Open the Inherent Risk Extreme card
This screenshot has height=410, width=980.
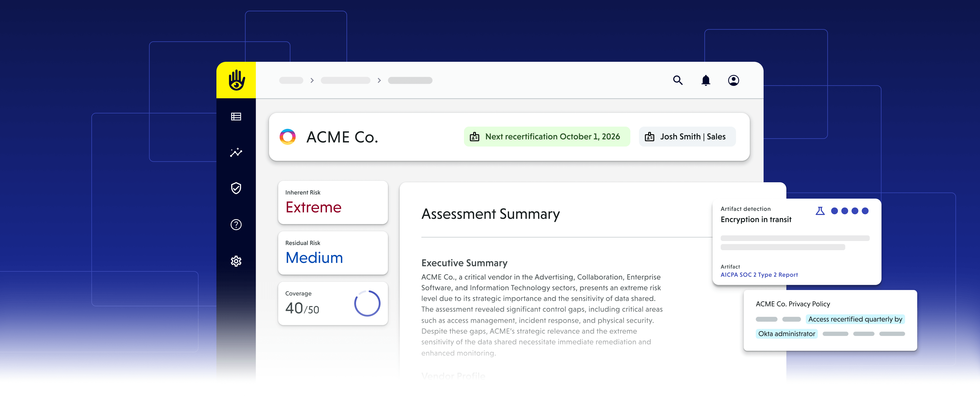click(x=333, y=202)
